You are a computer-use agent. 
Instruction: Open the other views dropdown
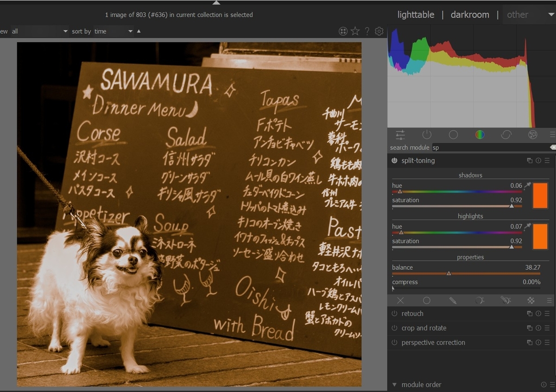tap(530, 15)
